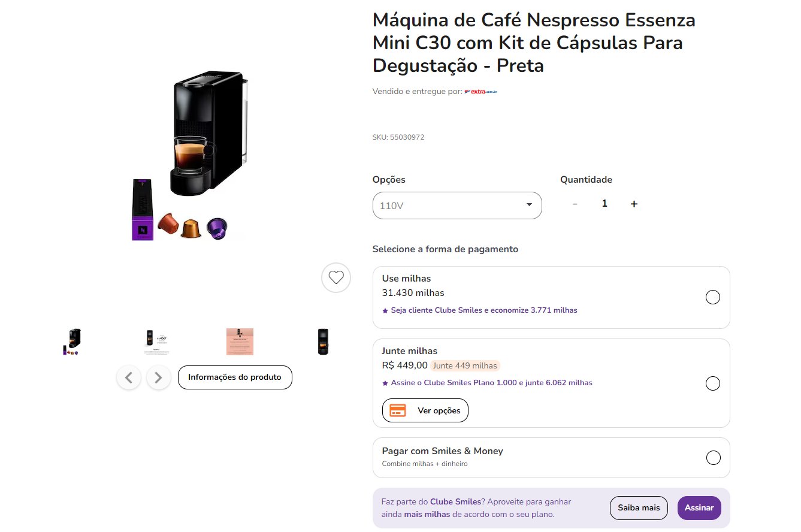Select the front-view machine thumbnail

click(x=324, y=341)
